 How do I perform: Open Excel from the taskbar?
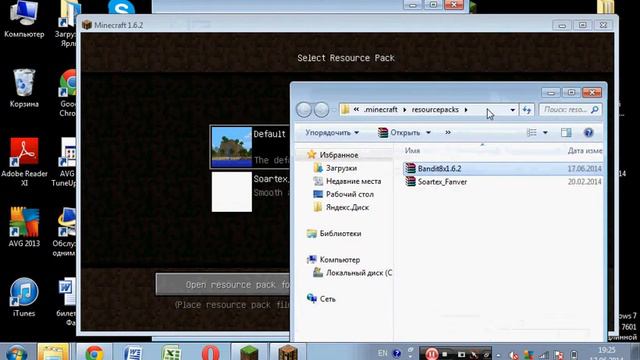coord(171,353)
